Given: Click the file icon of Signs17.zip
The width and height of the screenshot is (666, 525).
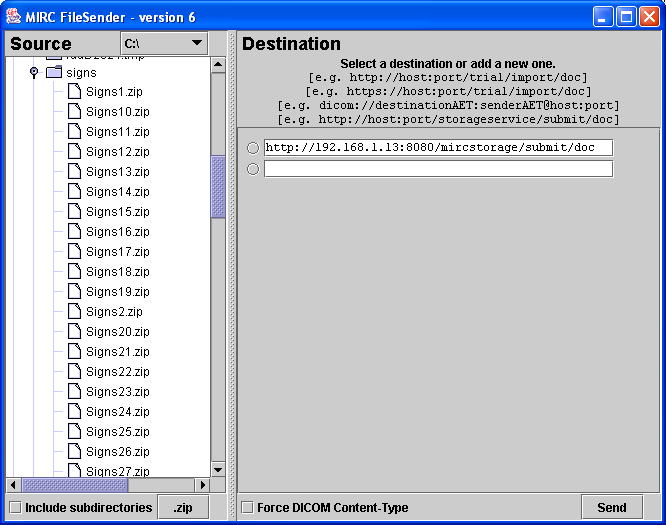Looking at the screenshot, I should coord(74,251).
